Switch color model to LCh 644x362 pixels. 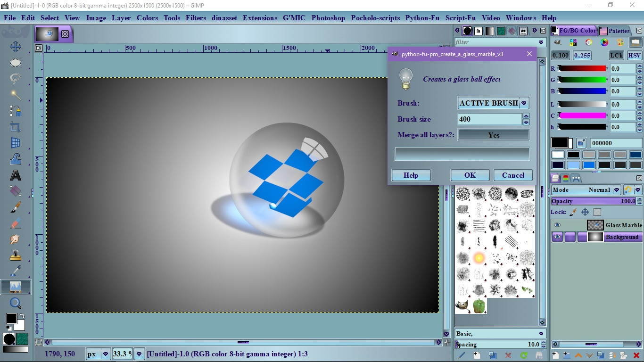coord(616,55)
